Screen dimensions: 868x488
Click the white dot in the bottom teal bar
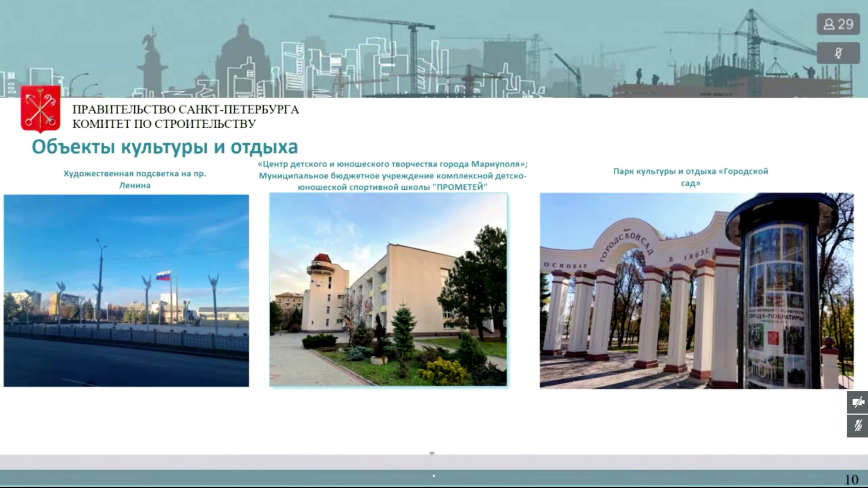pyautogui.click(x=434, y=476)
